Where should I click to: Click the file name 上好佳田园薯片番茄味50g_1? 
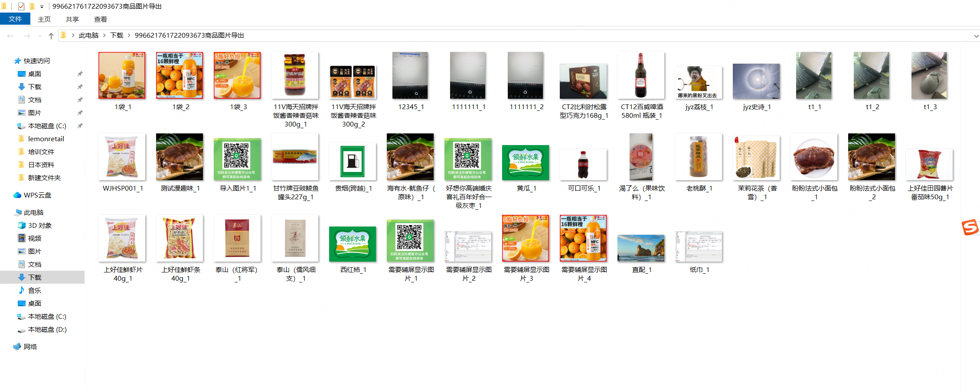930,193
